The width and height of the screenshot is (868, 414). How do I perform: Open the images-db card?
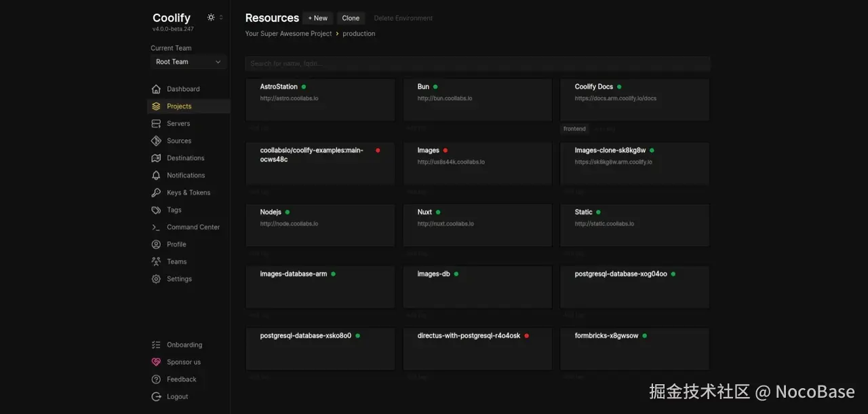(477, 287)
